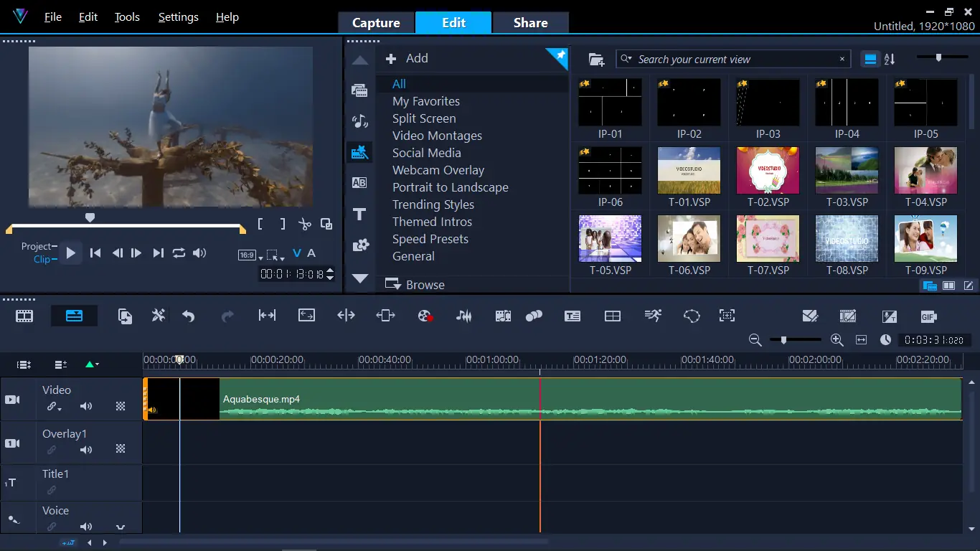Switch to Storyboard view icon
The image size is (980, 551).
(24, 316)
